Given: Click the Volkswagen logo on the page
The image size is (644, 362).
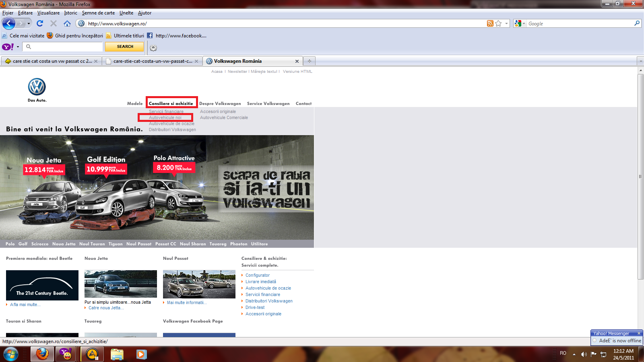Looking at the screenshot, I should (x=37, y=87).
